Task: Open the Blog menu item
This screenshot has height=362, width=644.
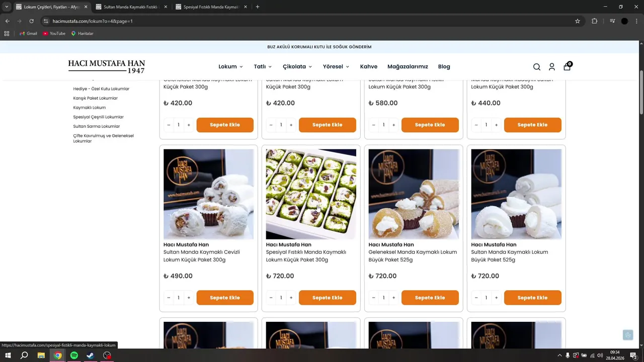Action: coord(444,66)
